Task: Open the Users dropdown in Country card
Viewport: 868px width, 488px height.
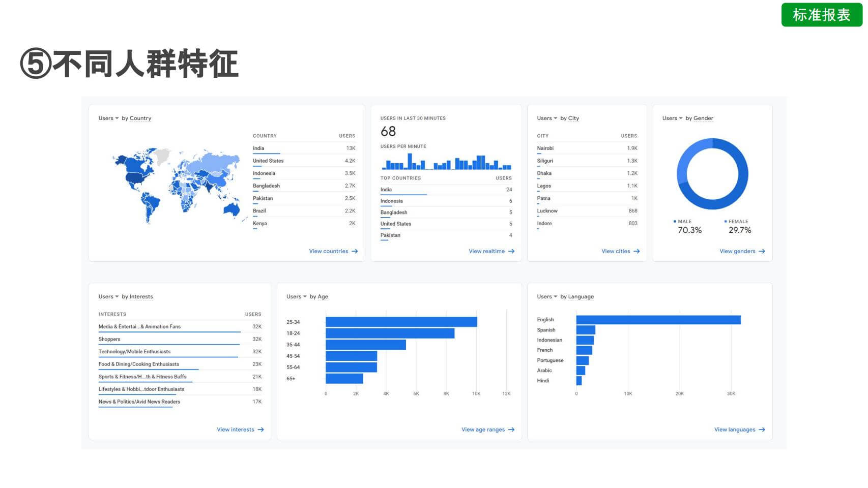Action: point(108,118)
